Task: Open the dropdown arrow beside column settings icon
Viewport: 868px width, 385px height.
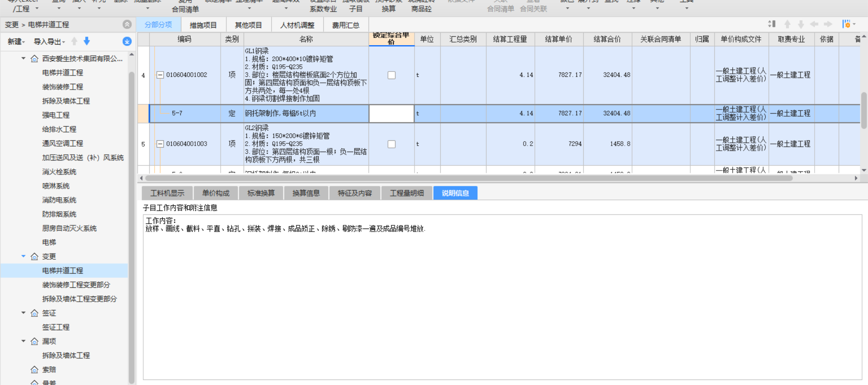Action: click(854, 24)
